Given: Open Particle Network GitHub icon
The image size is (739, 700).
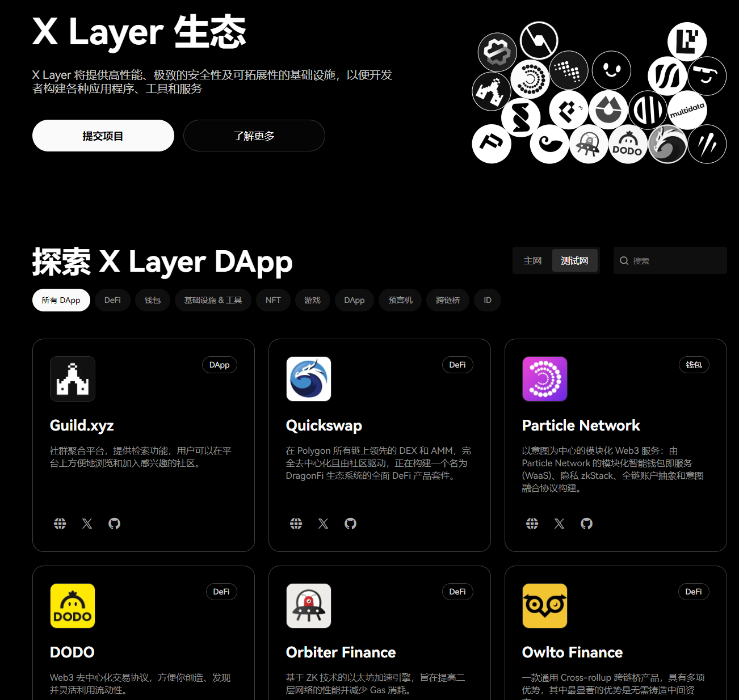Looking at the screenshot, I should 586,524.
